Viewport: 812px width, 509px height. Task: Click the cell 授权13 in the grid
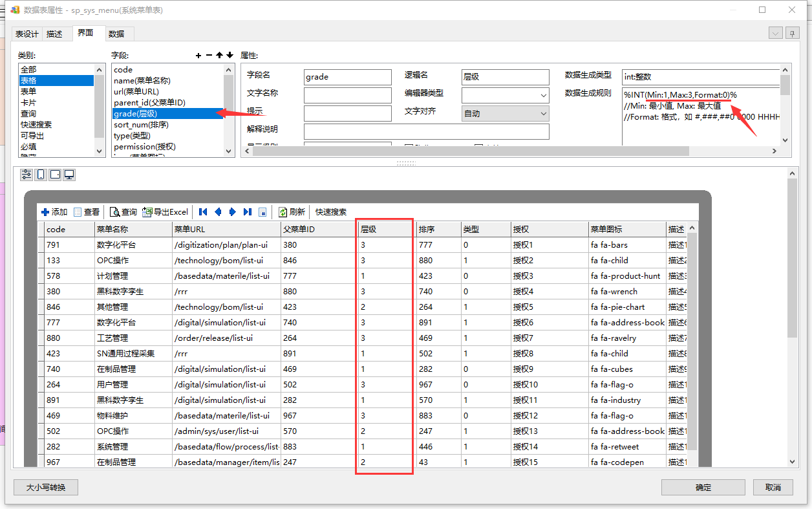point(550,431)
